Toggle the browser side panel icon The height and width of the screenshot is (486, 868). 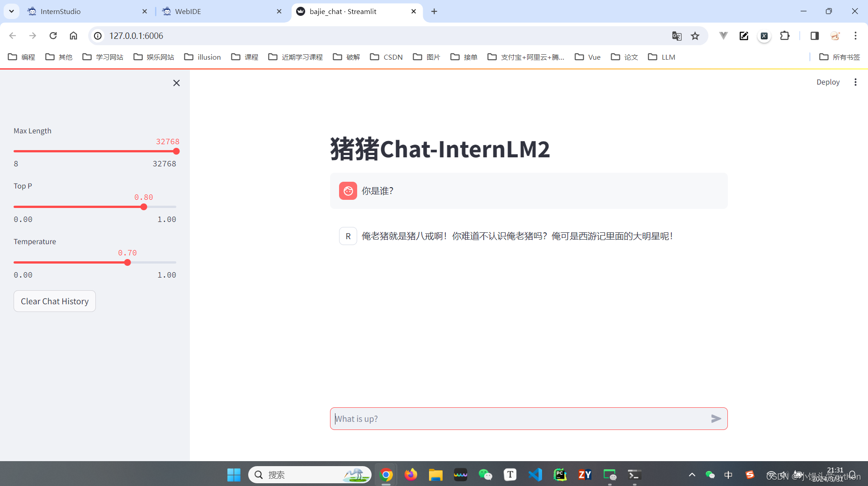814,36
